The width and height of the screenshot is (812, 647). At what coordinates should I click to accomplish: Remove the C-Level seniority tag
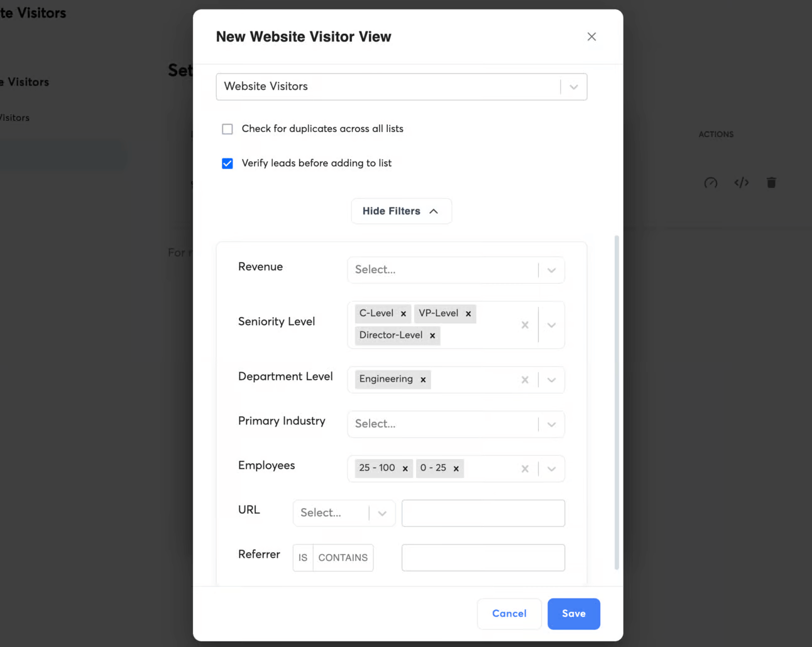click(403, 314)
